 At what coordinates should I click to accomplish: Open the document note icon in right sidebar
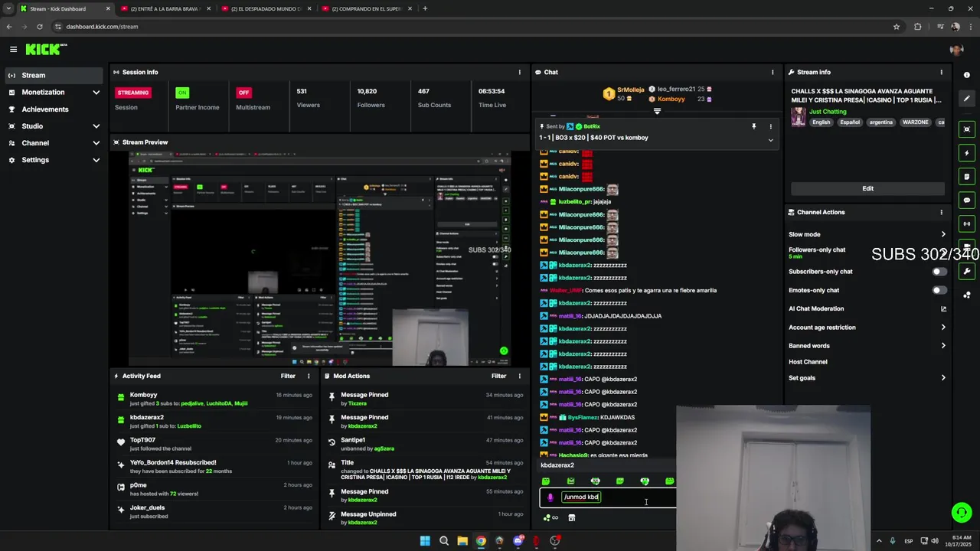(967, 177)
